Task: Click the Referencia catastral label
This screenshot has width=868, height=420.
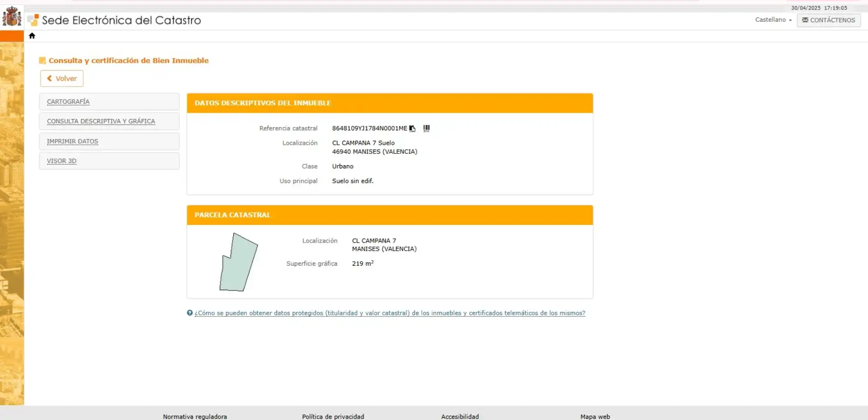Action: (x=288, y=129)
